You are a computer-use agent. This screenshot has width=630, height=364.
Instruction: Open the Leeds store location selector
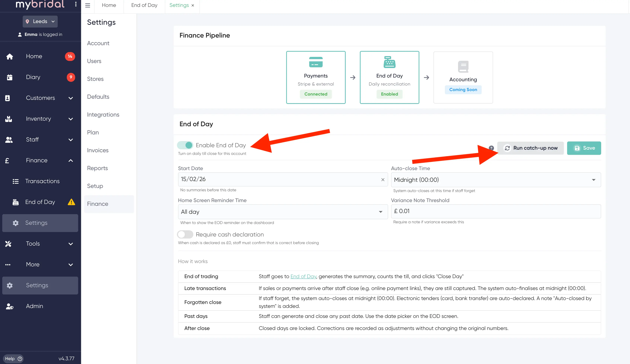click(40, 22)
